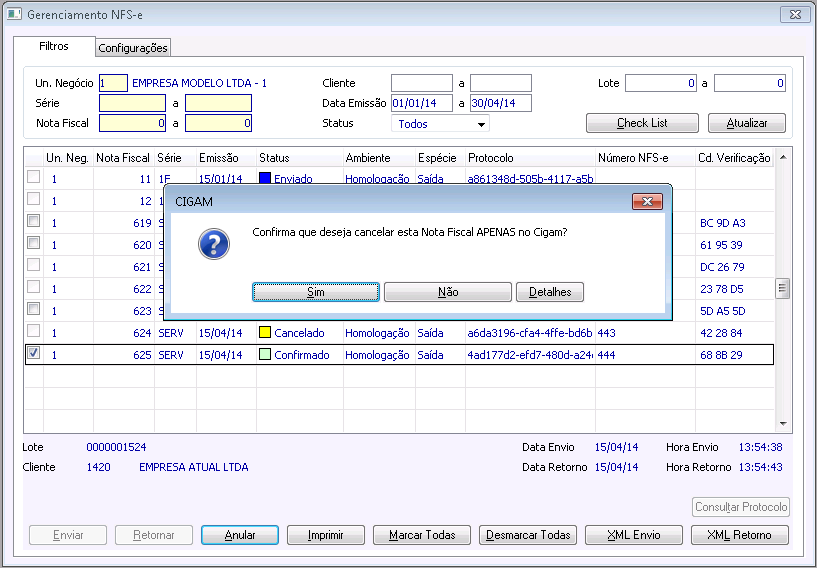817x568 pixels.
Task: Click Lote value 0000001524
Action: click(116, 447)
